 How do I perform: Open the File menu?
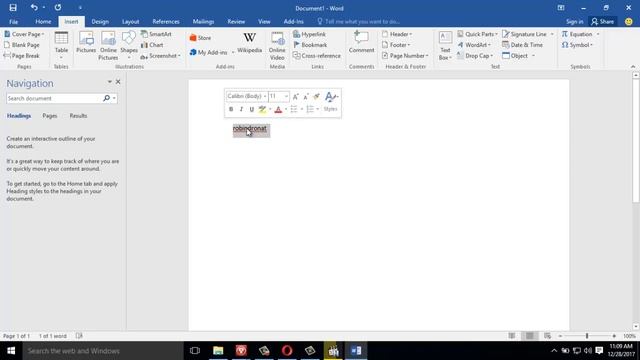pos(13,22)
